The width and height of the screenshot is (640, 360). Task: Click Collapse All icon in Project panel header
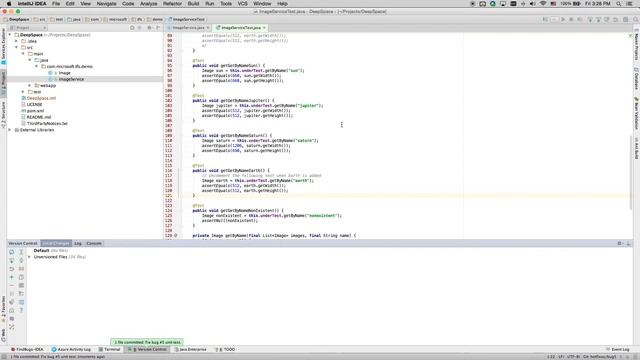[x=140, y=28]
